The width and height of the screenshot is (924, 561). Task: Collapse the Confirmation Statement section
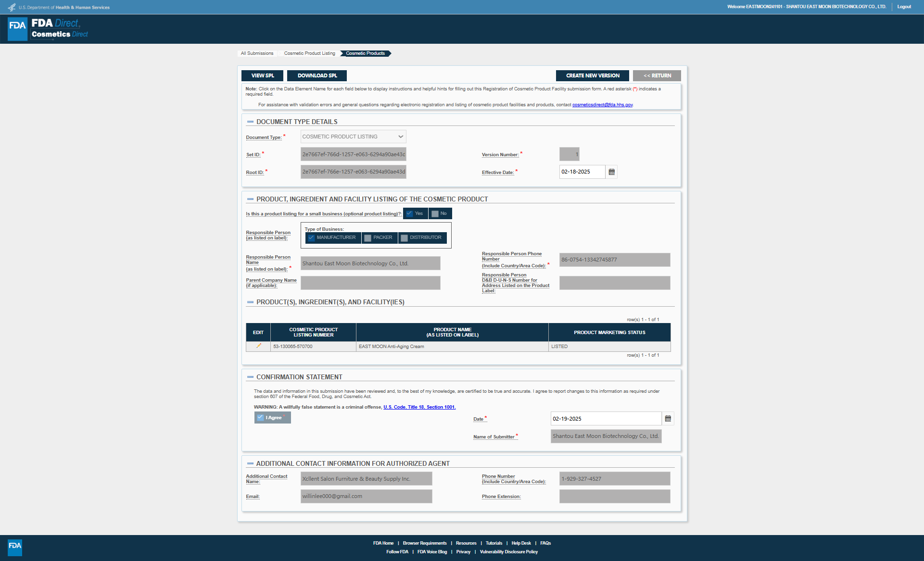[250, 377]
